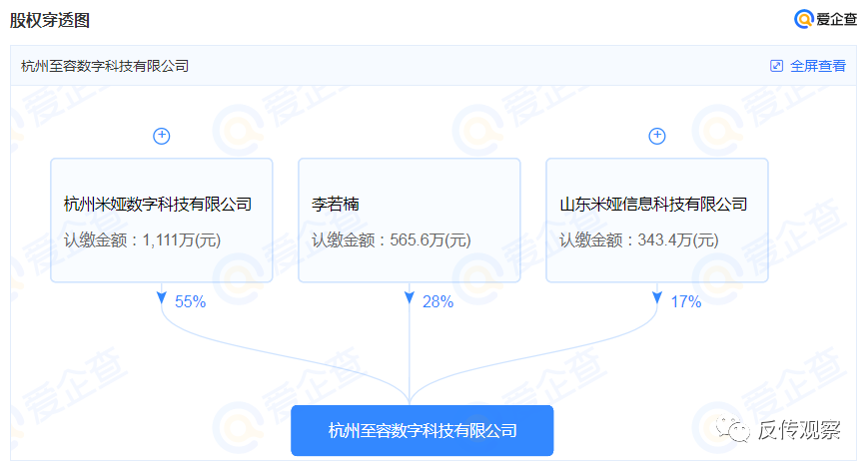Expand shareholders above 杭州米娅数字科技有限公司
This screenshot has width=868, height=467.
(x=161, y=136)
